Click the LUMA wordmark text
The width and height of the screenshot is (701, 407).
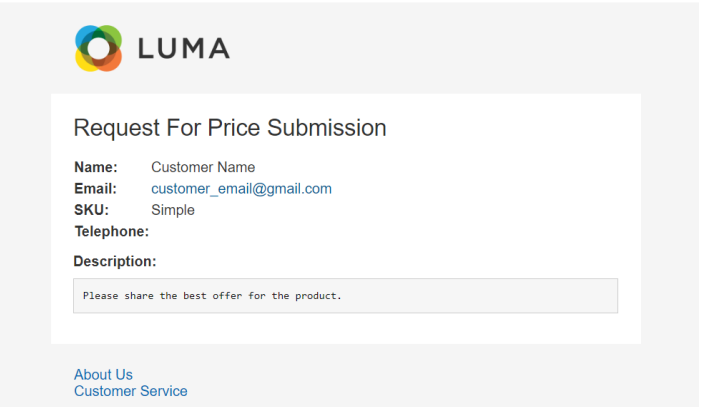pos(183,49)
